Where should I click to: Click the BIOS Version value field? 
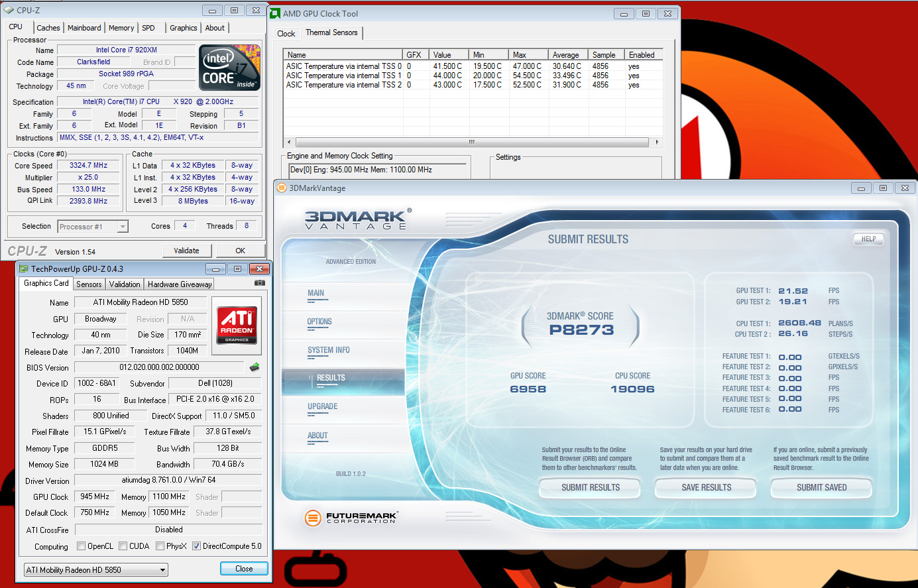[159, 367]
